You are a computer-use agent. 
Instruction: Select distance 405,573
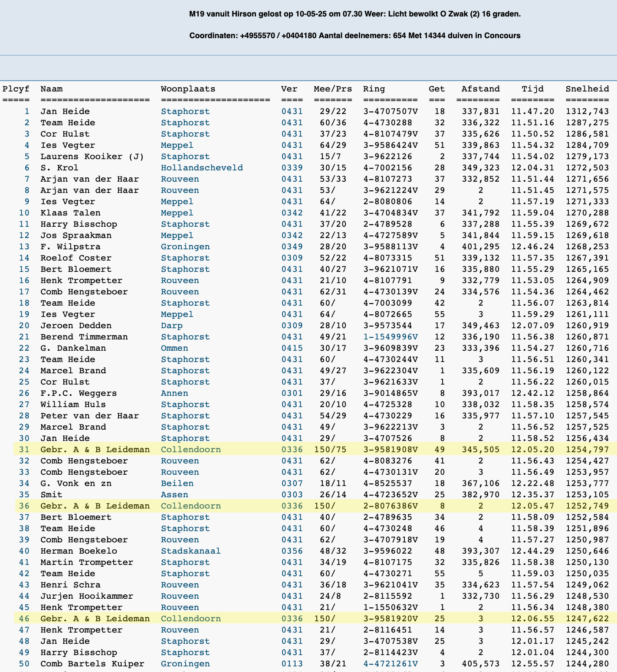481,664
